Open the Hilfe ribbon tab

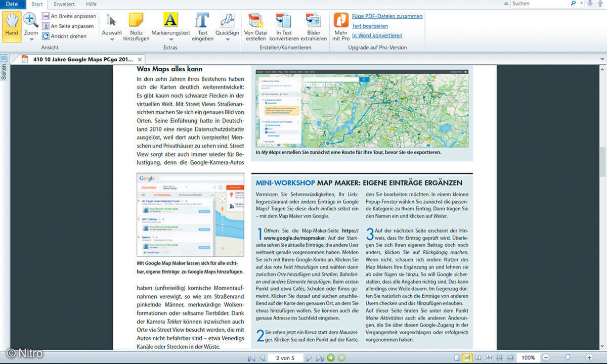[91, 4]
